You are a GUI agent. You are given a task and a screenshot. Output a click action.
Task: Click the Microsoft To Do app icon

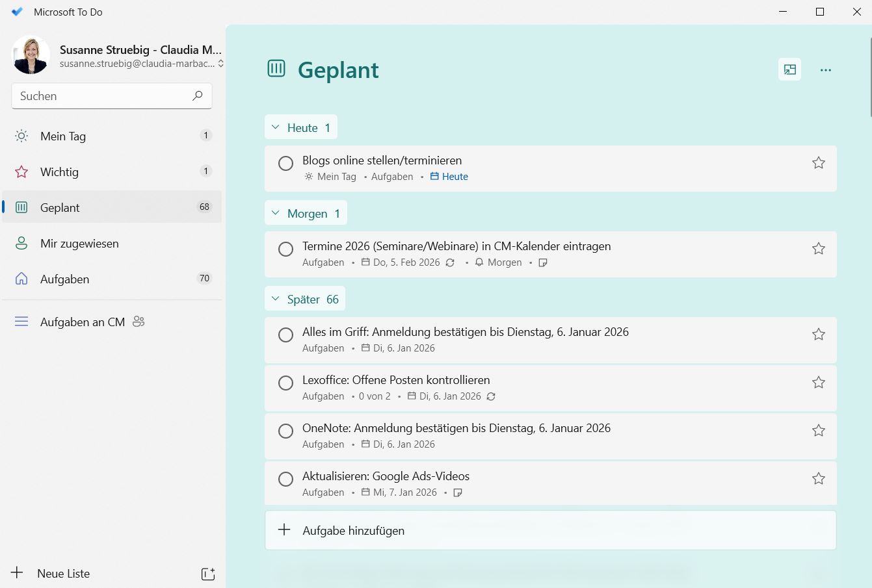(18, 12)
